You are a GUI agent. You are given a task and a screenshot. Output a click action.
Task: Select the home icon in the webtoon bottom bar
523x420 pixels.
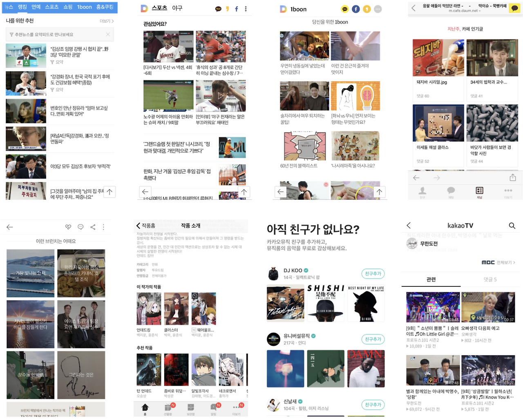click(x=145, y=408)
